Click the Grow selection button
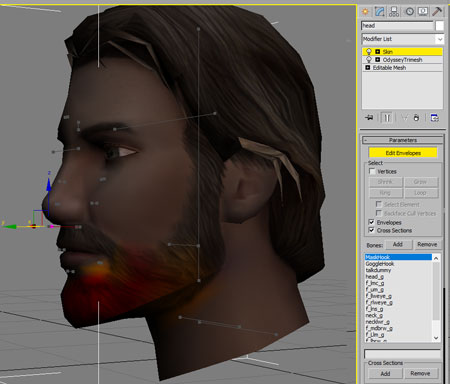This screenshot has width=450, height=384. tap(421, 182)
